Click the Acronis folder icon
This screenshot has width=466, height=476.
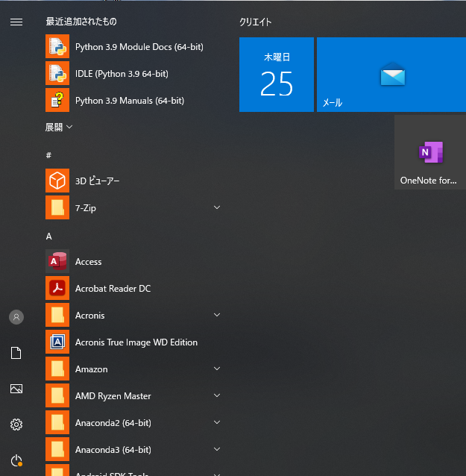(x=57, y=315)
